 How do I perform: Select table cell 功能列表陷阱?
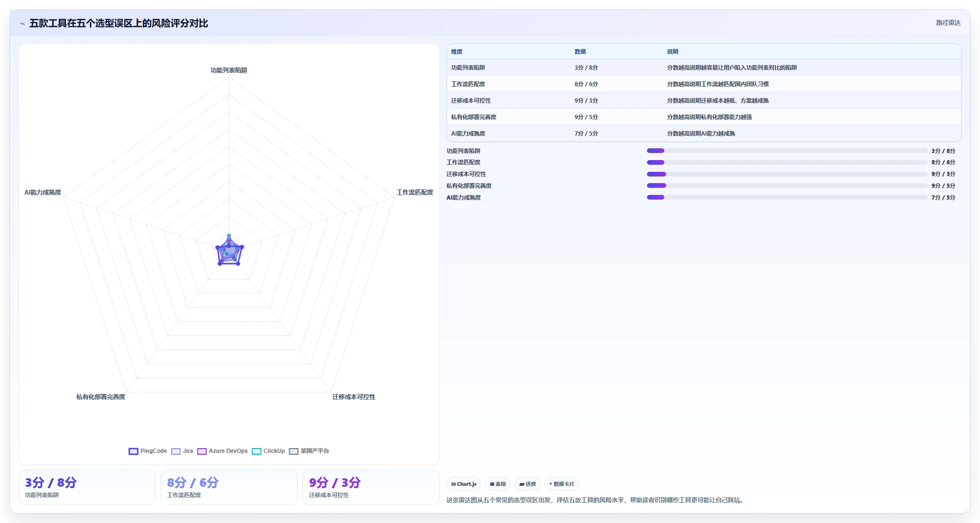coord(468,68)
